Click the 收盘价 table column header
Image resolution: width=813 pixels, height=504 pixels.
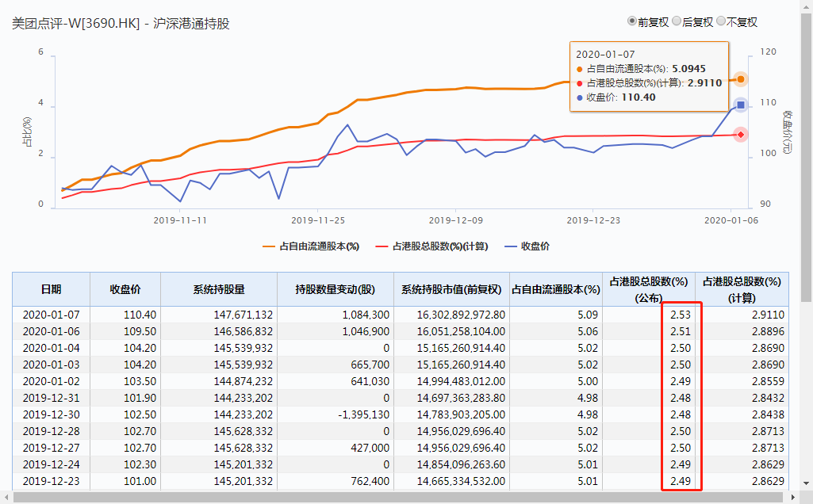(x=125, y=289)
